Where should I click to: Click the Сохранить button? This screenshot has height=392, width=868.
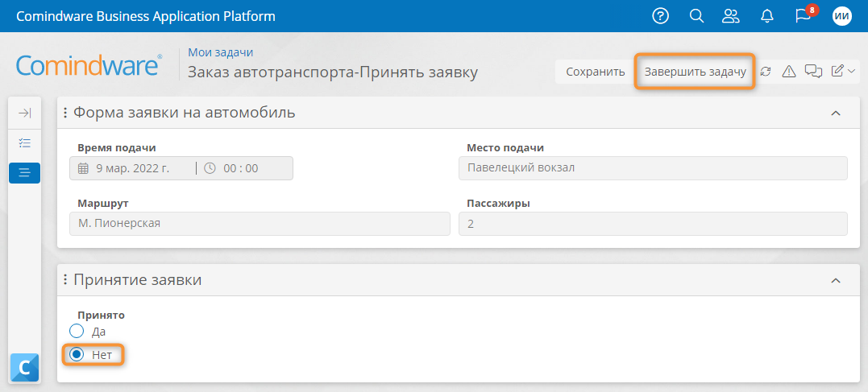point(595,72)
